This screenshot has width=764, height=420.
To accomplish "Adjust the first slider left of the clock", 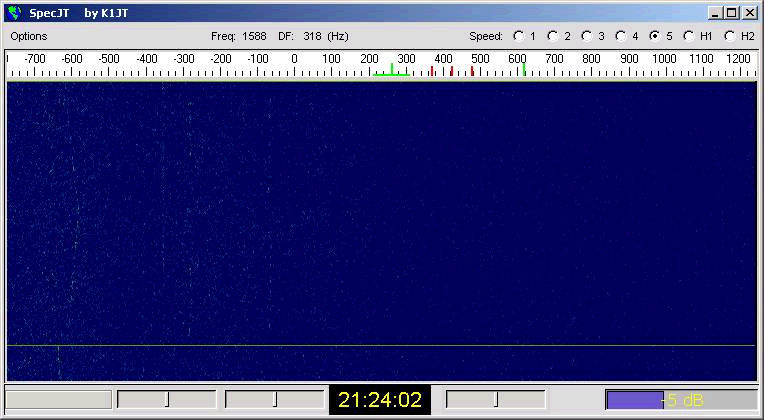I will tap(167, 400).
